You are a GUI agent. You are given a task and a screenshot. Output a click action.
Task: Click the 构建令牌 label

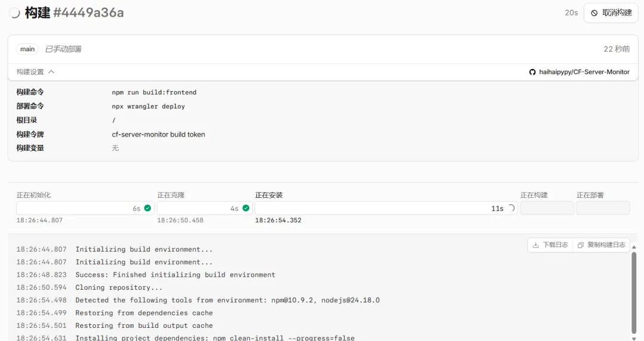(30, 134)
